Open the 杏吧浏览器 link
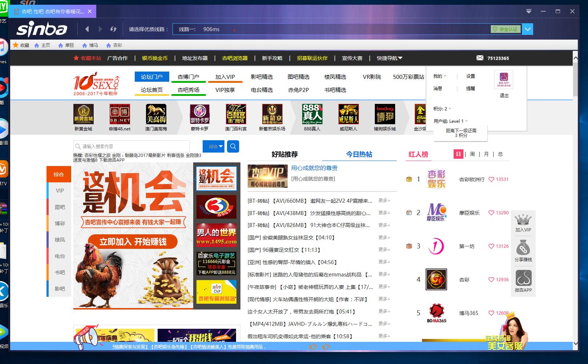This screenshot has width=588, height=364. (x=235, y=58)
